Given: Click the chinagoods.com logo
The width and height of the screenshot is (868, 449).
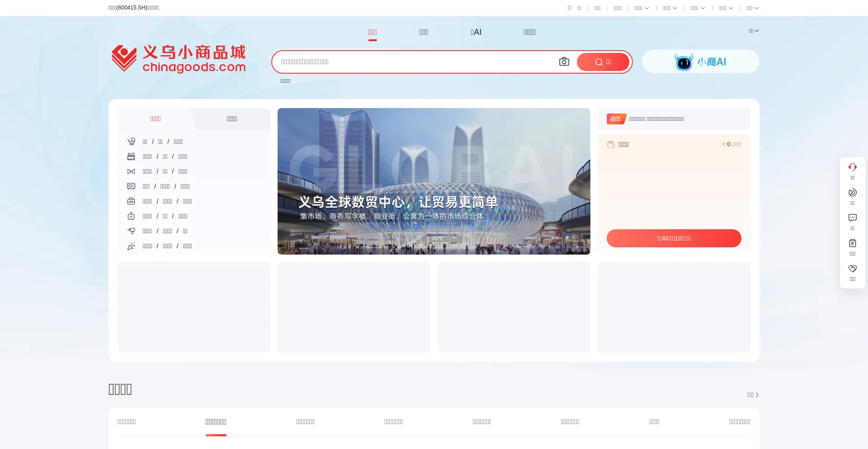Looking at the screenshot, I should (179, 59).
